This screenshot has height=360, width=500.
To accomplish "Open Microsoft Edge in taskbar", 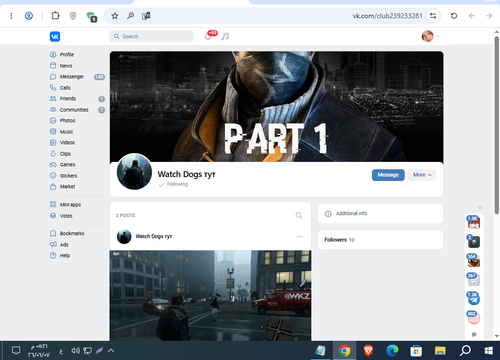I will [392, 351].
